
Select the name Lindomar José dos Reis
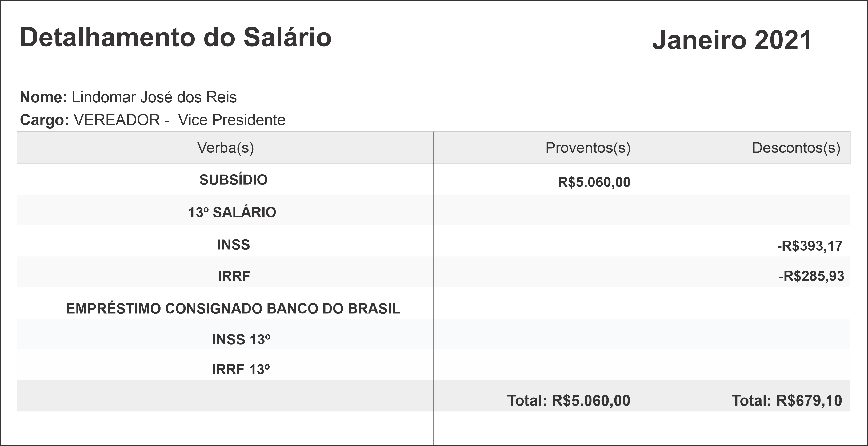click(x=154, y=97)
